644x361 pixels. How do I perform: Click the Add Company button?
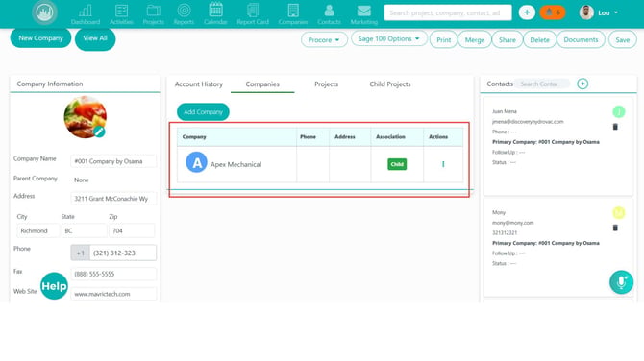pyautogui.click(x=203, y=112)
